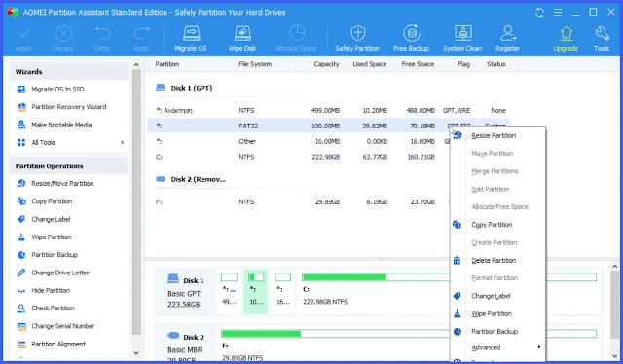The image size is (623, 364).
Task: Click the Used Space column header
Action: click(x=370, y=64)
